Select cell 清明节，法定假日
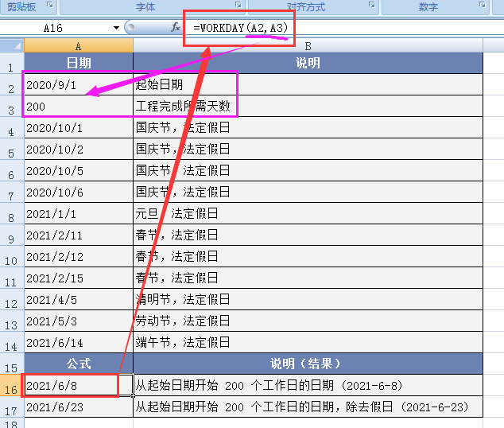The image size is (504, 428). click(308, 300)
